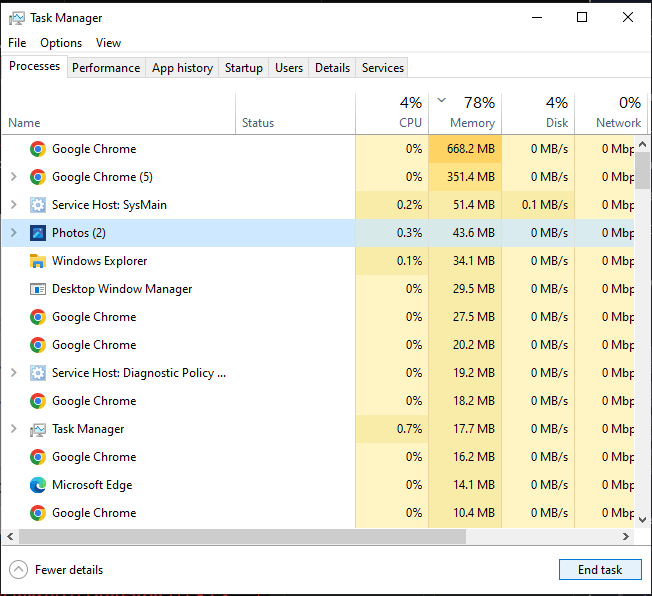Click the 0.7% CPU cell

coord(392,429)
